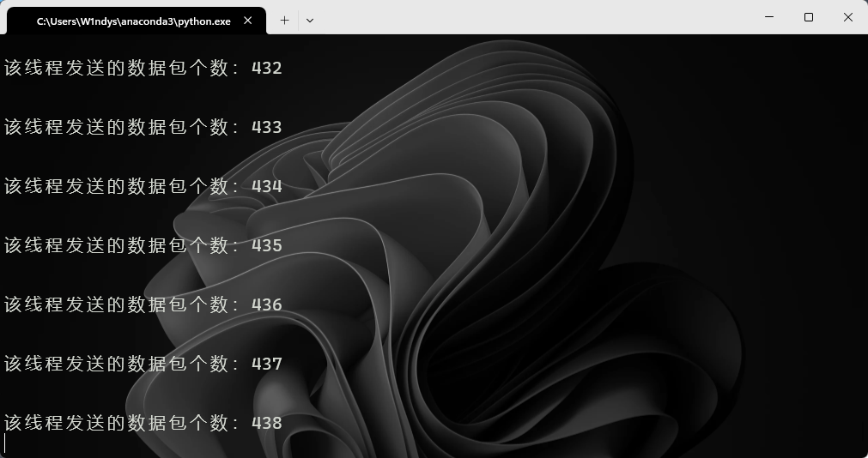This screenshot has height=458, width=868.
Task: Click the empty title bar area
Action: coord(532,17)
